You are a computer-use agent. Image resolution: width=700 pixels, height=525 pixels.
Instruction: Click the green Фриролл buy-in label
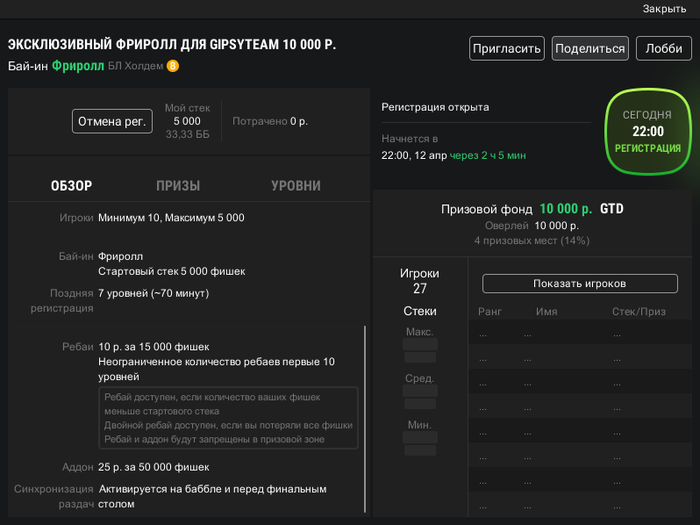[78, 66]
